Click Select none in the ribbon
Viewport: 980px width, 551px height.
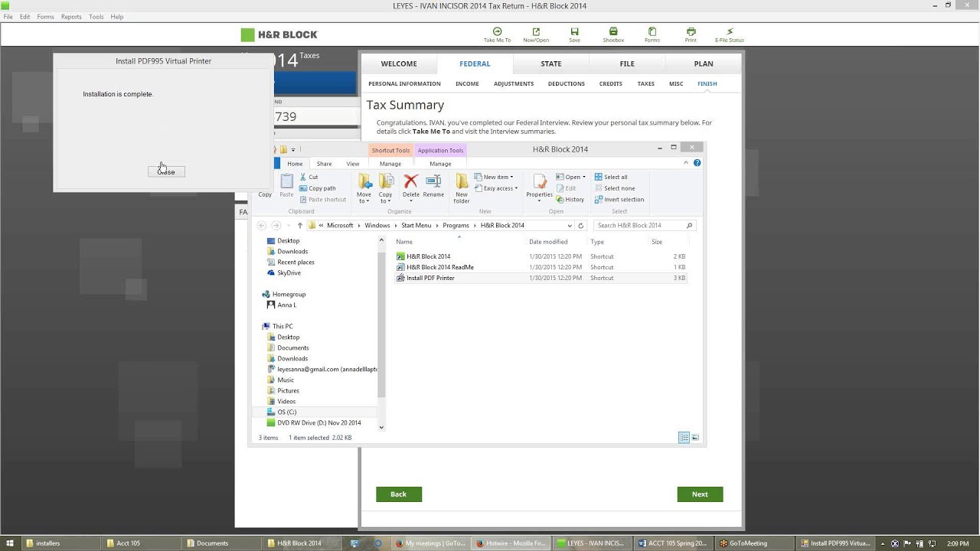pyautogui.click(x=615, y=188)
